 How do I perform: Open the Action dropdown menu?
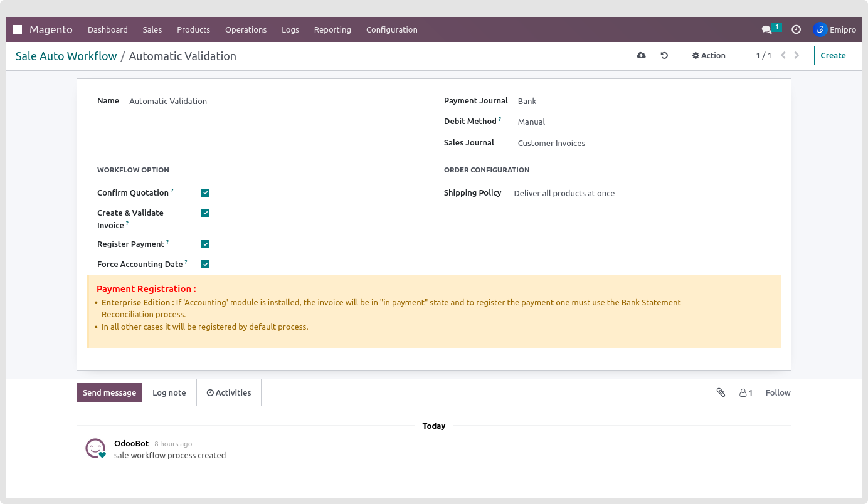tap(709, 56)
